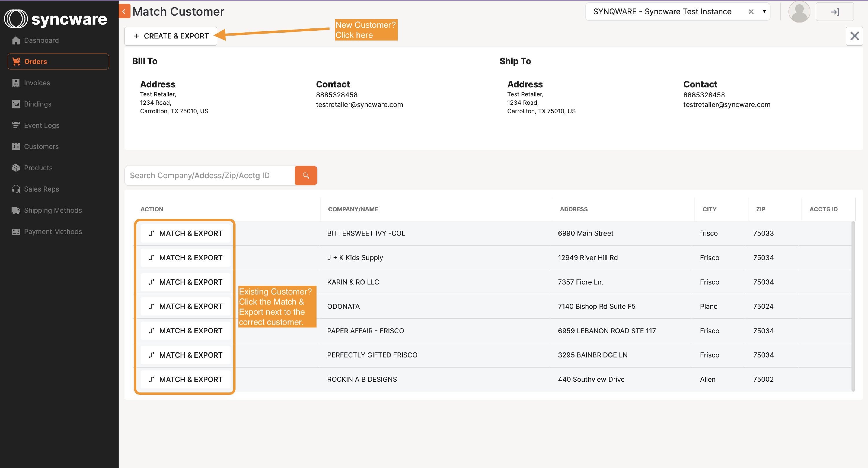Open Event Logs from the sidebar
The image size is (868, 468).
click(41, 125)
